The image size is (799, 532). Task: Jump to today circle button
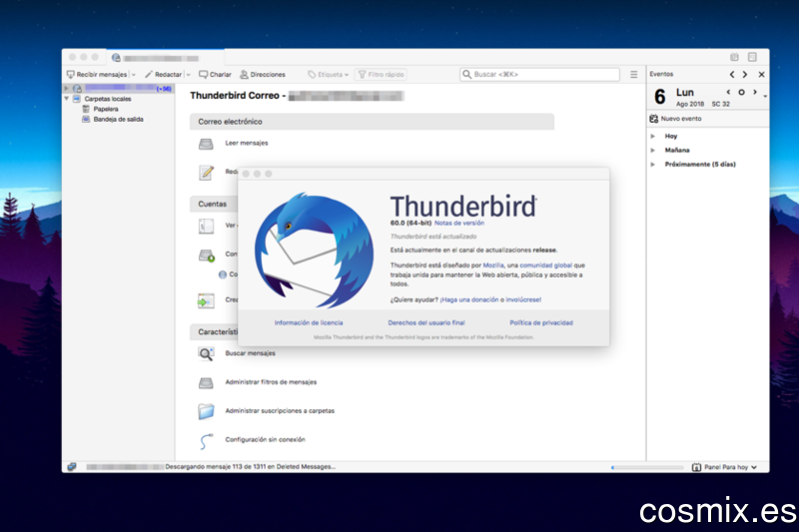point(741,92)
